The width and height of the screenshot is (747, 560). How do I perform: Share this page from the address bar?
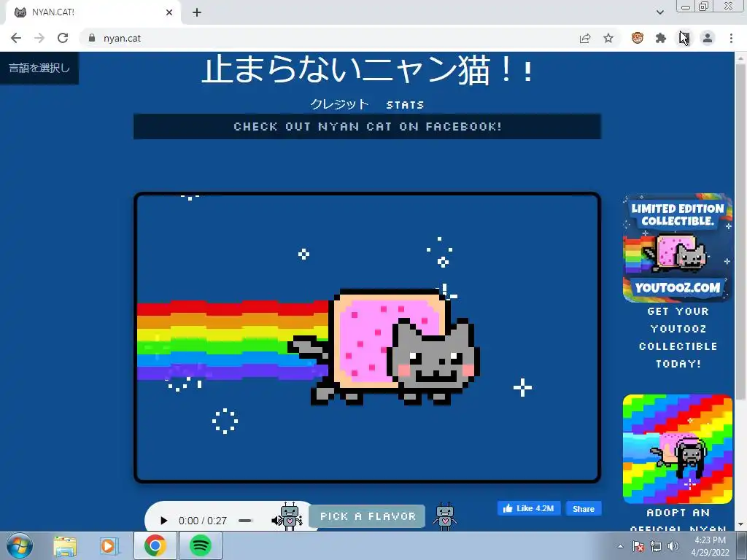tap(585, 38)
